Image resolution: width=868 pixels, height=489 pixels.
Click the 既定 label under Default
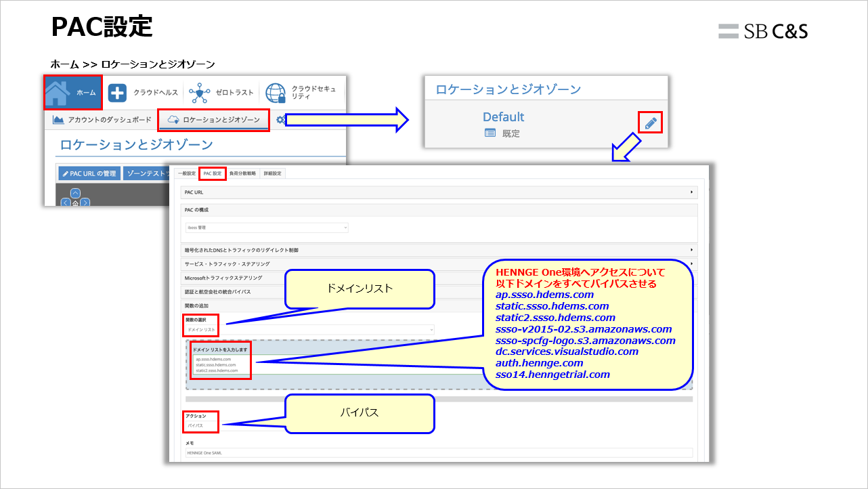511,133
